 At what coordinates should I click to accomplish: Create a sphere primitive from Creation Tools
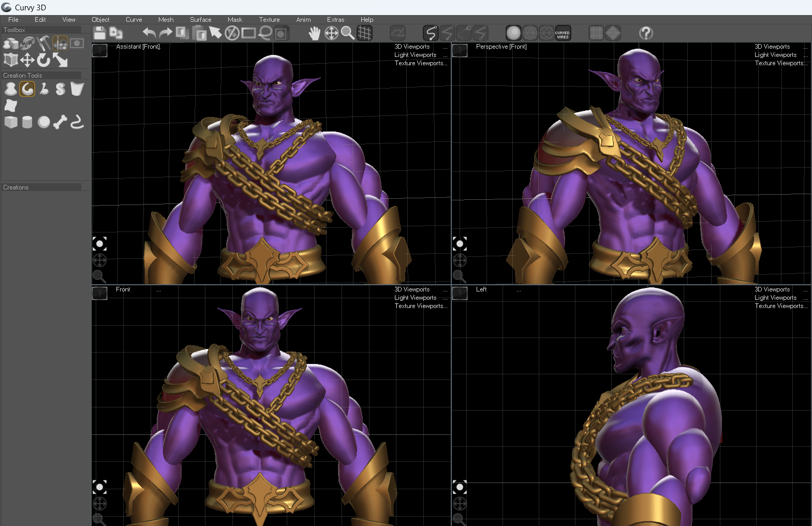[x=44, y=122]
